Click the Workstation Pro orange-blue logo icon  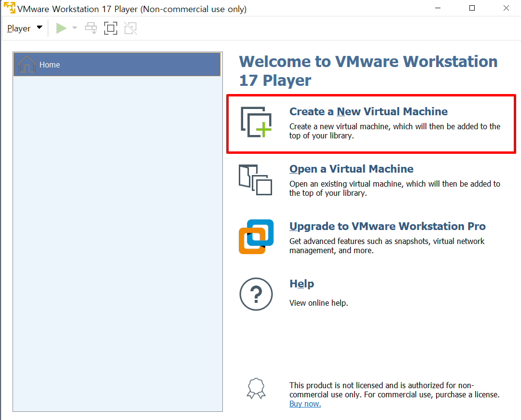(256, 237)
